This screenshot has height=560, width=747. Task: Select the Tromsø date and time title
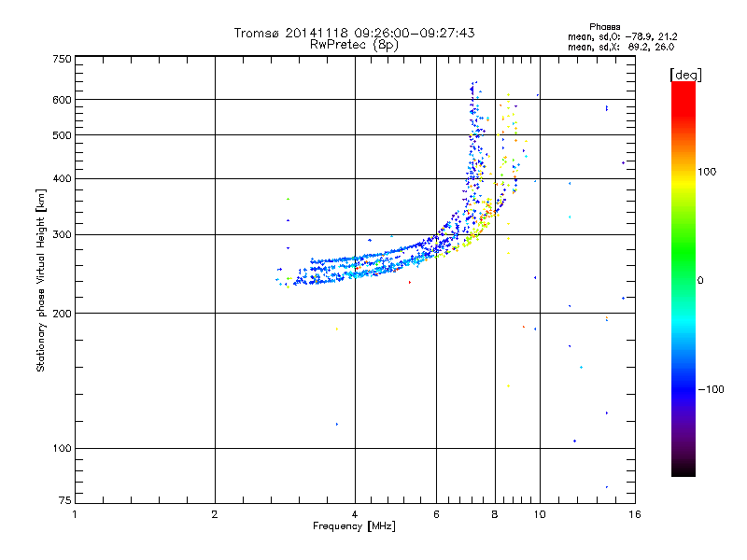354,33
